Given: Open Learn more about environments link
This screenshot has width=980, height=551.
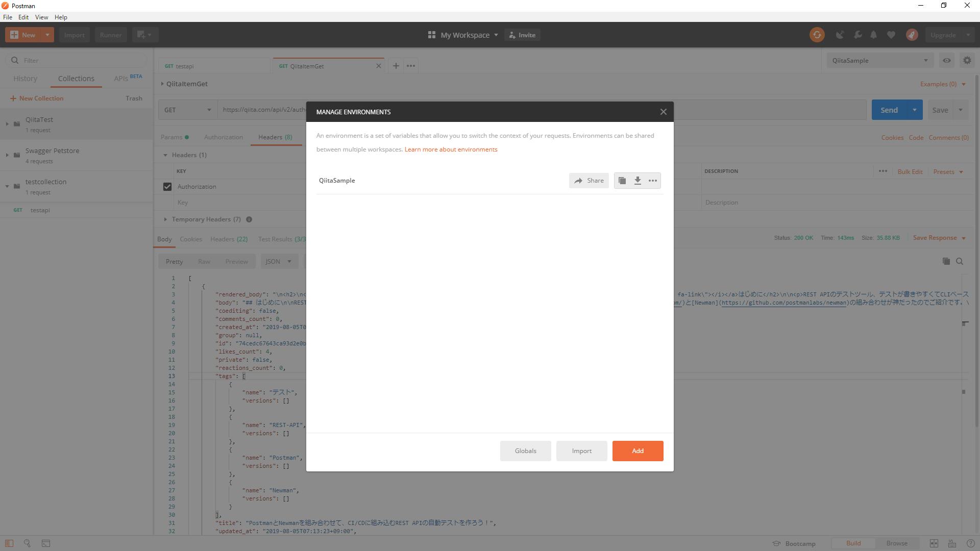Looking at the screenshot, I should click(x=451, y=149).
